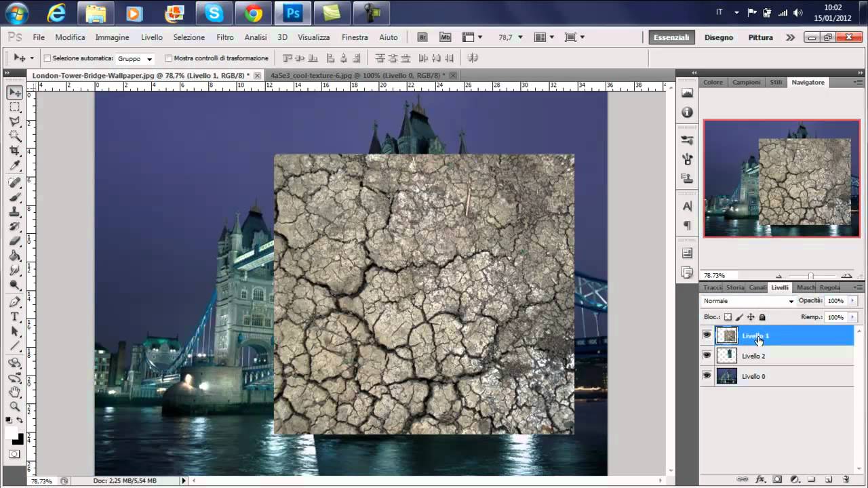Image resolution: width=868 pixels, height=488 pixels.
Task: Add a layer mask to Livello 1
Action: click(x=777, y=479)
